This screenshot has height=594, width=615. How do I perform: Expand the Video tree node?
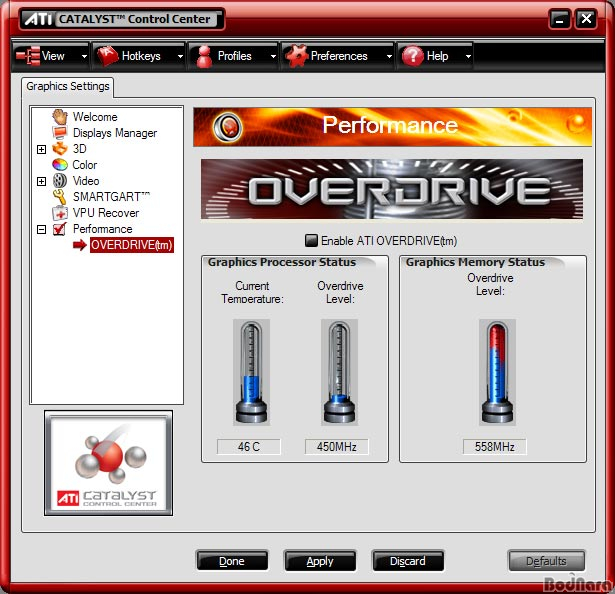(x=41, y=181)
